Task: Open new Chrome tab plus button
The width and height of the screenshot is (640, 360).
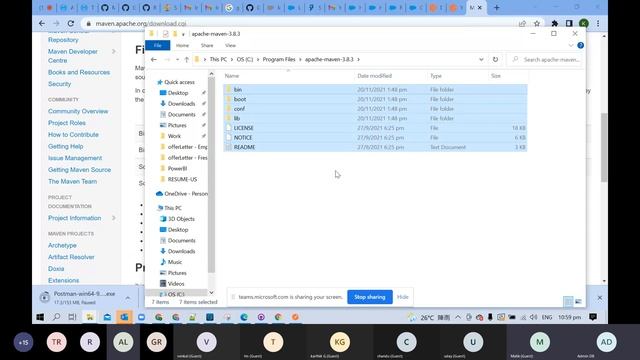Action: pyautogui.click(x=497, y=7)
